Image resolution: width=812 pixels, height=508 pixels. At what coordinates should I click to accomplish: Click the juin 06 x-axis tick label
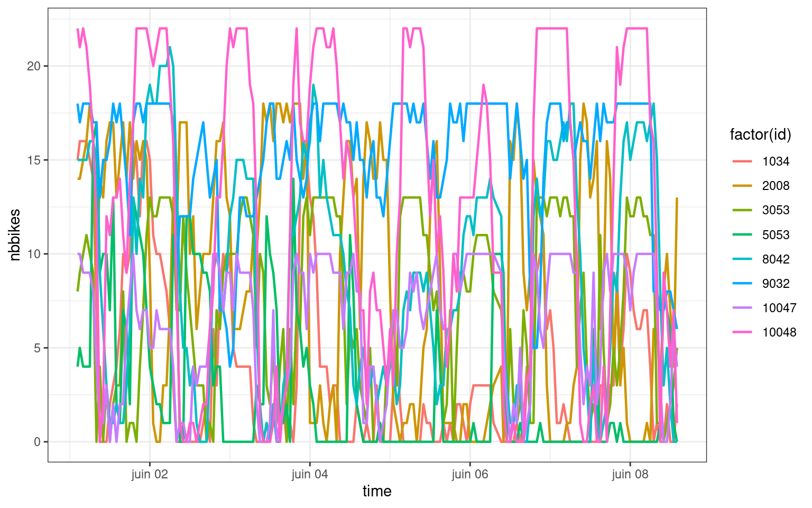(470, 474)
